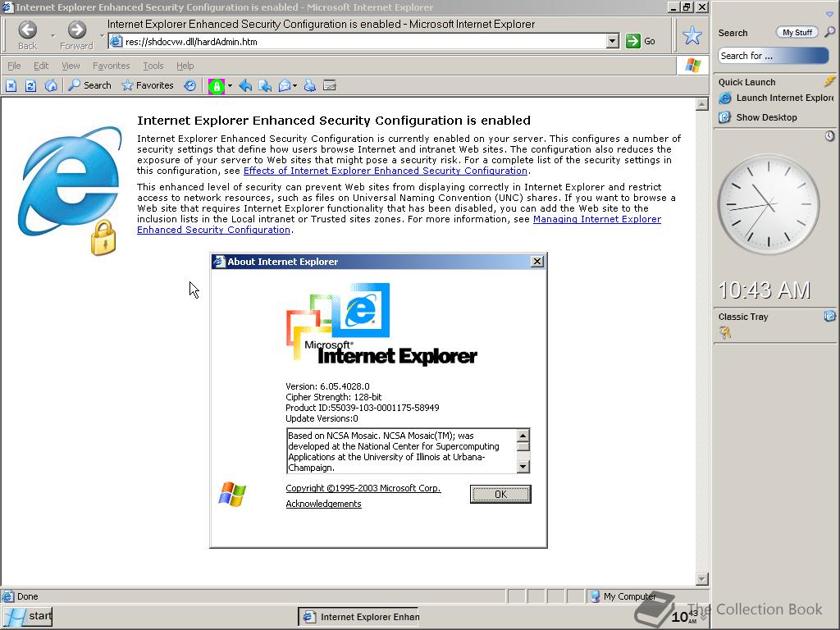Click Show Desktop in Quick Launch
Image resolution: width=840 pixels, height=630 pixels.
[758, 117]
